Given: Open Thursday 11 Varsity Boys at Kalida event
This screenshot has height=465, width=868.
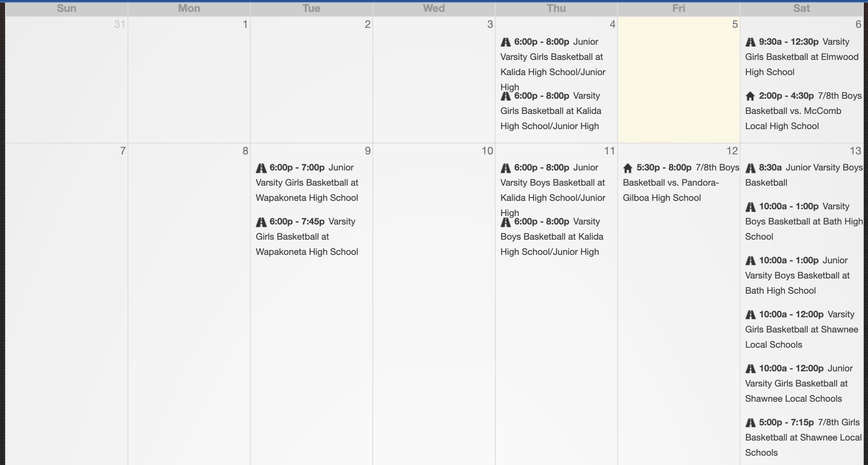Looking at the screenshot, I should pyautogui.click(x=552, y=237).
